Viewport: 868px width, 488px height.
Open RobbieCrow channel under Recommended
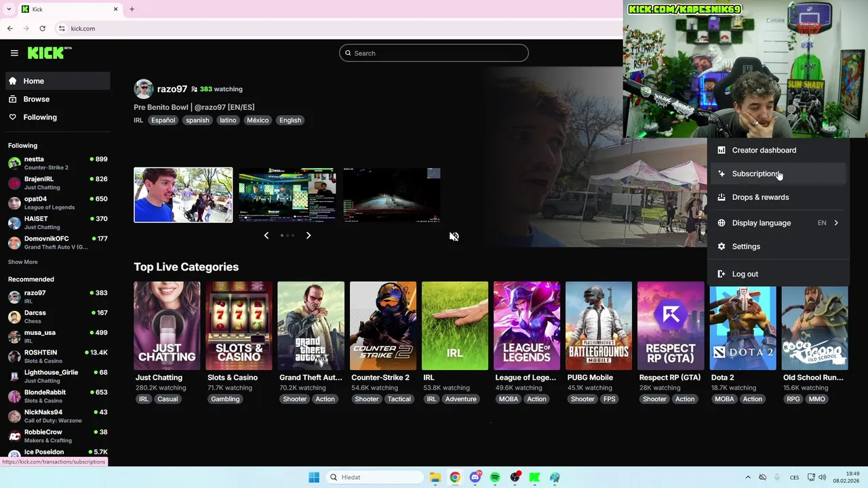(x=58, y=436)
